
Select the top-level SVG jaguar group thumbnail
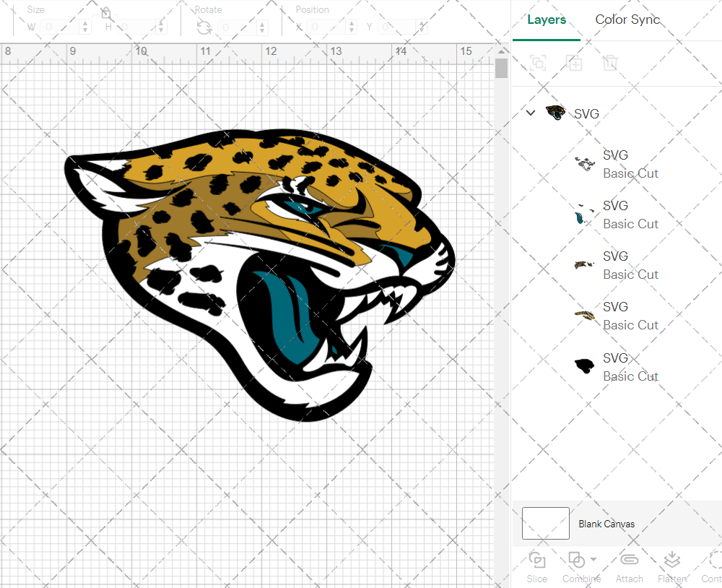(x=555, y=113)
